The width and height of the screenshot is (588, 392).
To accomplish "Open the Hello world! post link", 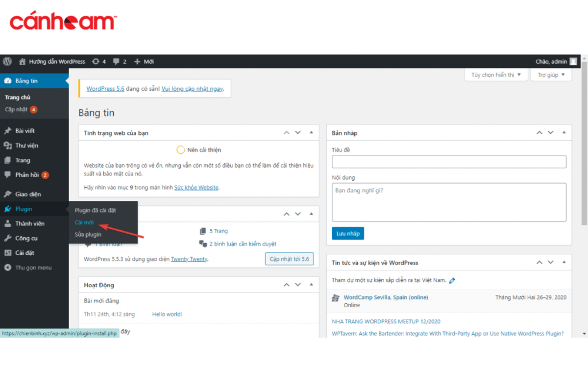I will 167,314.
